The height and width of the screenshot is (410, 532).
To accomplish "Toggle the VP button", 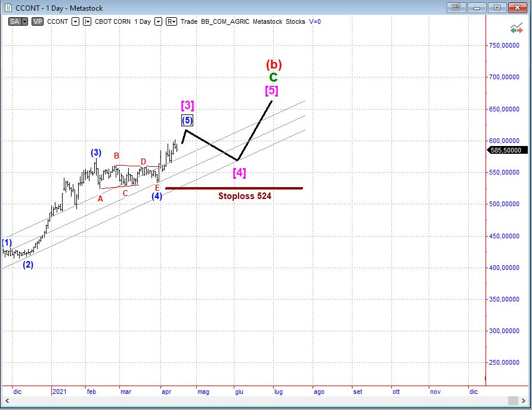I will point(38,21).
